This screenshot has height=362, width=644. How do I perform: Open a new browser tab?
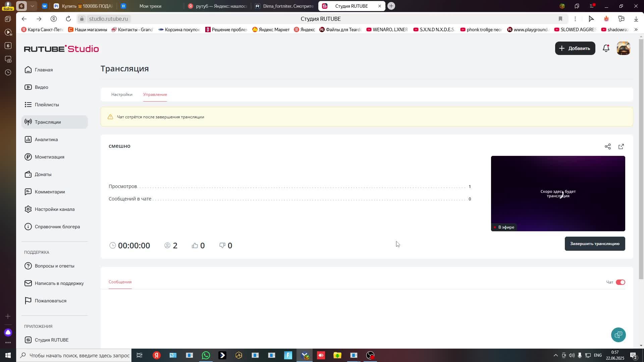click(391, 6)
